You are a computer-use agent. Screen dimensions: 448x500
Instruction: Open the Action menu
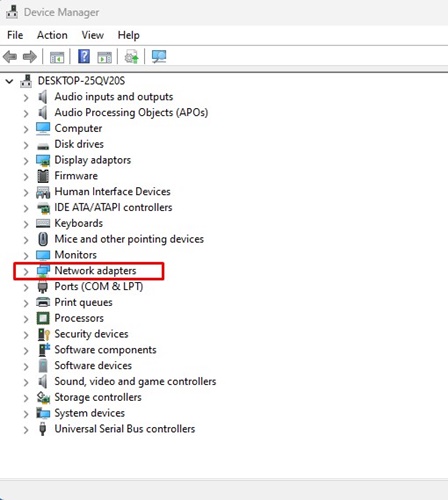tap(52, 35)
